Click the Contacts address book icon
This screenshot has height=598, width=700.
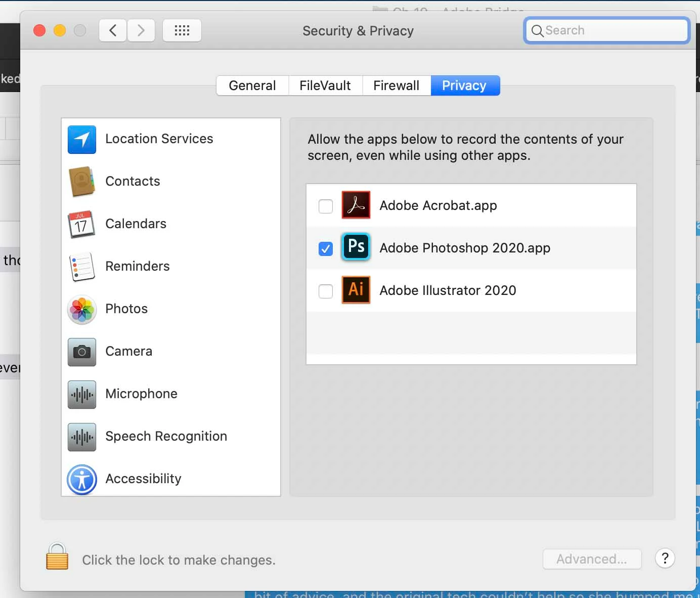82,182
